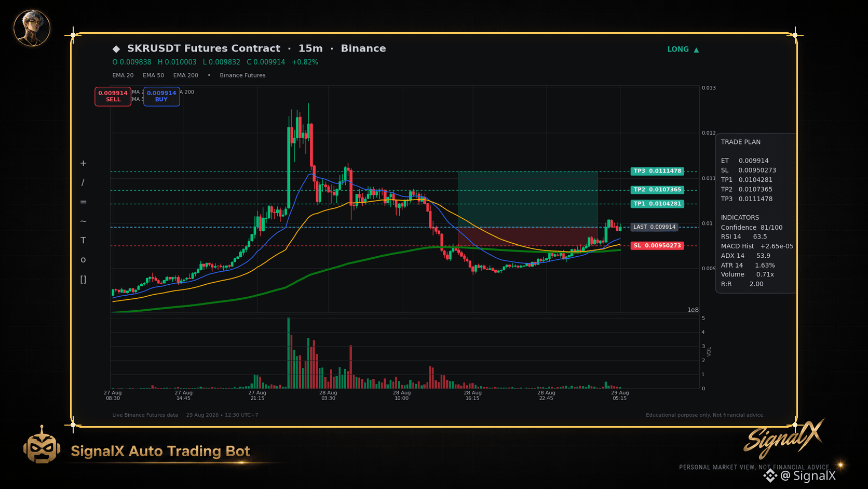
Task: Click the high price H 0.010003
Action: [x=177, y=62]
